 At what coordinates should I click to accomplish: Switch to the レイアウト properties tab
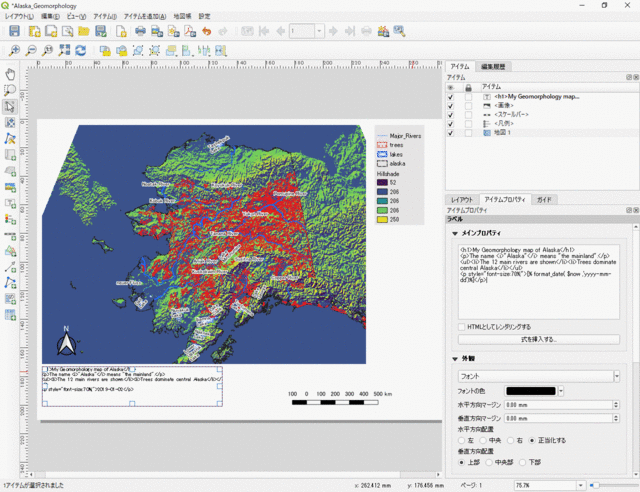(x=462, y=200)
